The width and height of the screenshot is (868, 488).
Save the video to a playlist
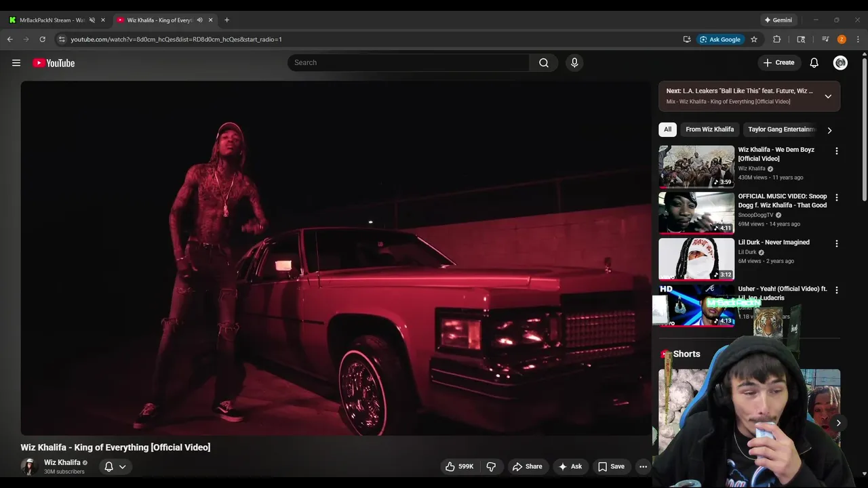pyautogui.click(x=611, y=466)
